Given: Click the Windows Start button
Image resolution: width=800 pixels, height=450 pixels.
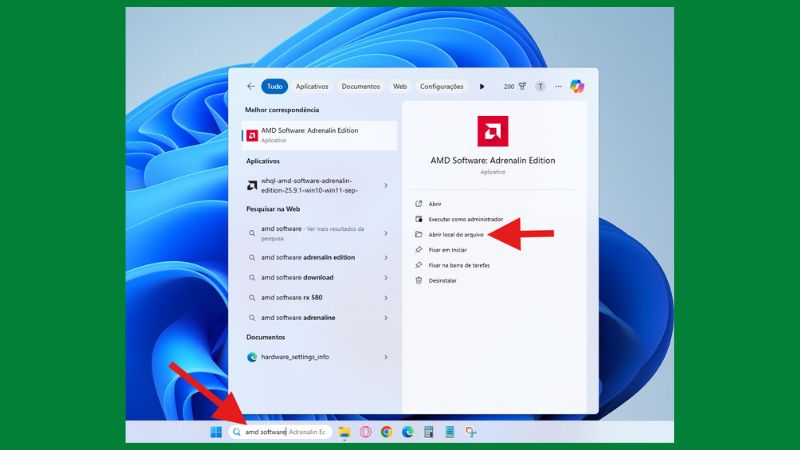Looking at the screenshot, I should click(215, 432).
